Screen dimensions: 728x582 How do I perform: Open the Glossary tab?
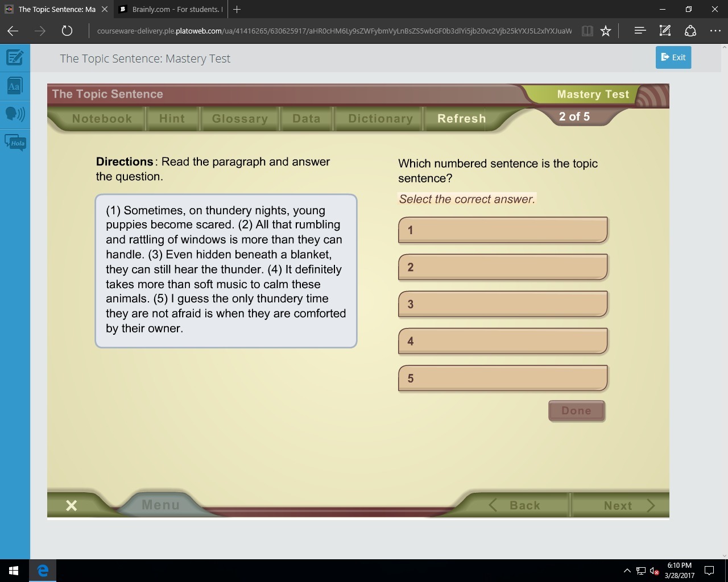[x=239, y=119]
